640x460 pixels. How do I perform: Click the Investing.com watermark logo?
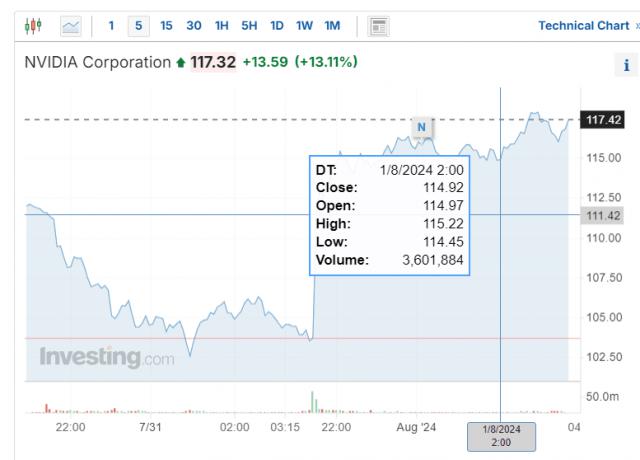click(x=107, y=357)
